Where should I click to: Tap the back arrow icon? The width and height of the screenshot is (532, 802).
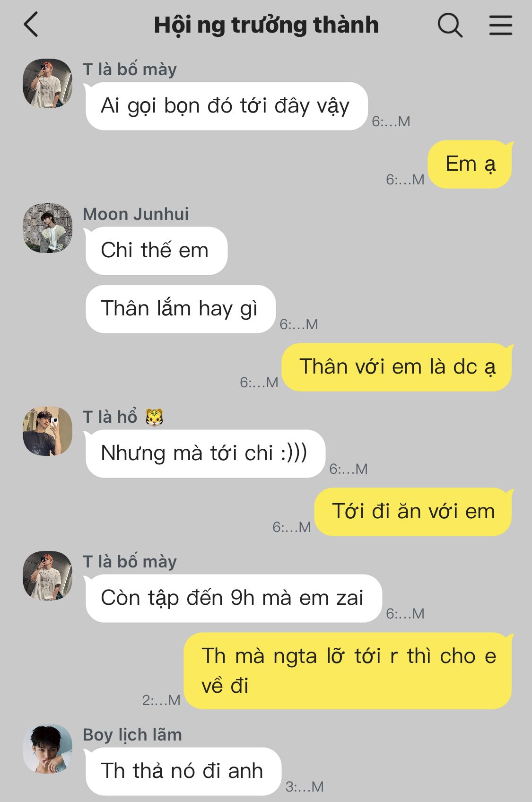31,25
